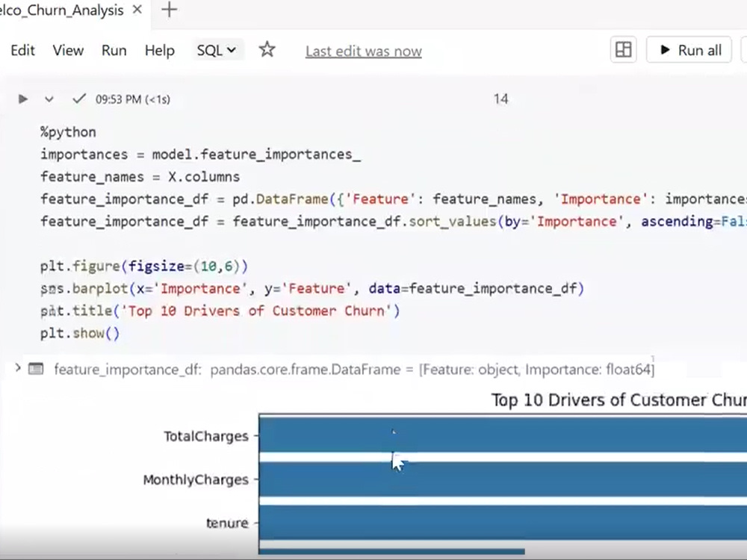Click the cell success checkmark icon
Viewport: 747px width, 560px height.
point(79,99)
